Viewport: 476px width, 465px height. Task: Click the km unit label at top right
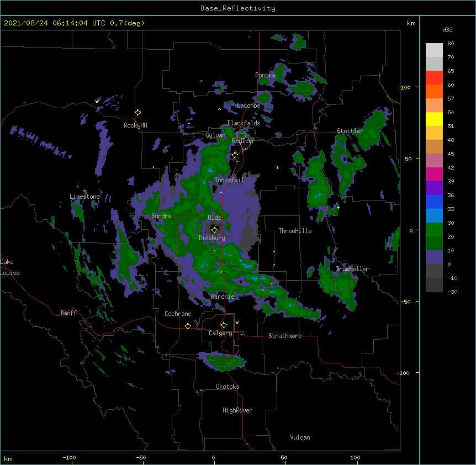[x=411, y=23]
